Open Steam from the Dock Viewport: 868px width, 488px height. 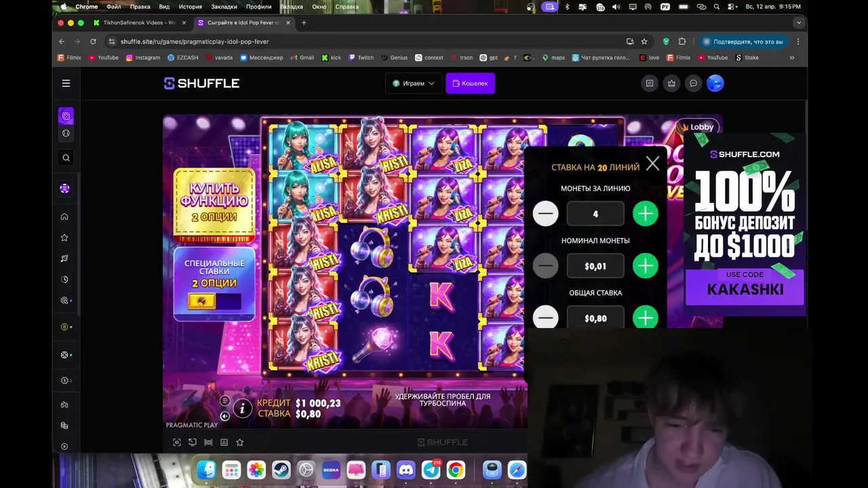point(281,470)
